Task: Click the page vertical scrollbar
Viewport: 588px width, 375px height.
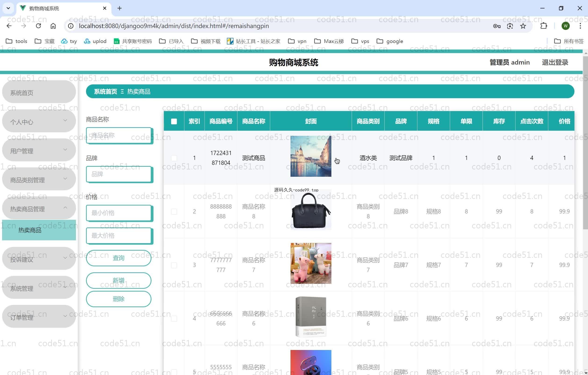Action: tap(585, 143)
